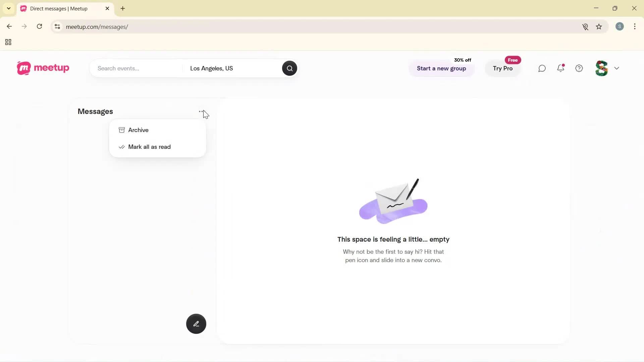644x362 pixels.
Task: Click the Try Pro button
Action: pyautogui.click(x=503, y=68)
